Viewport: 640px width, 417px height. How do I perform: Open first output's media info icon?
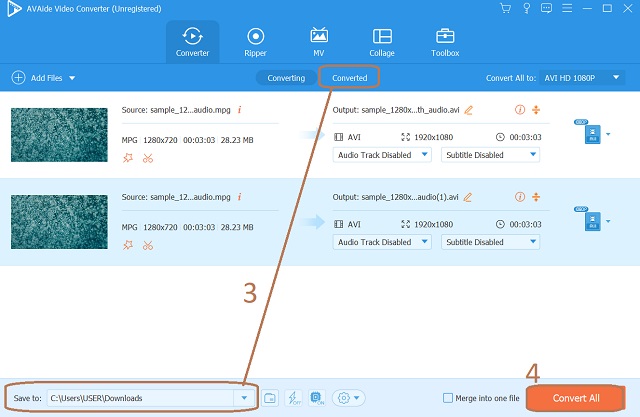tap(520, 110)
